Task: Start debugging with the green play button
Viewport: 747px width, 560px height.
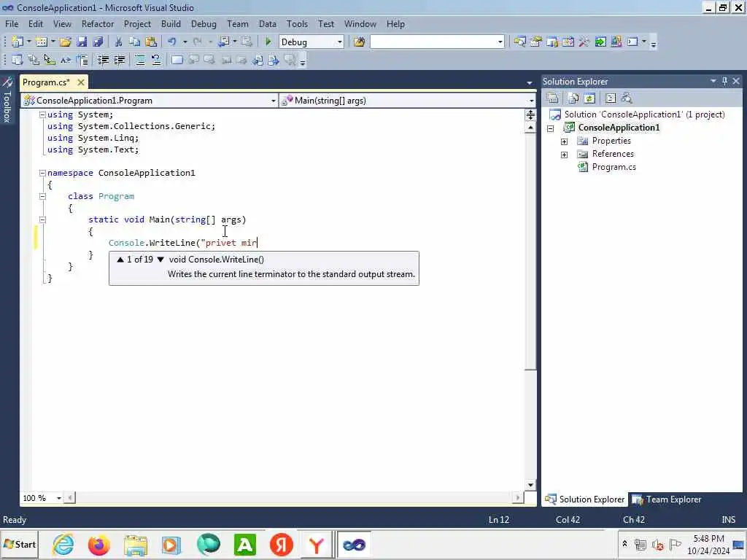Action: pyautogui.click(x=268, y=42)
